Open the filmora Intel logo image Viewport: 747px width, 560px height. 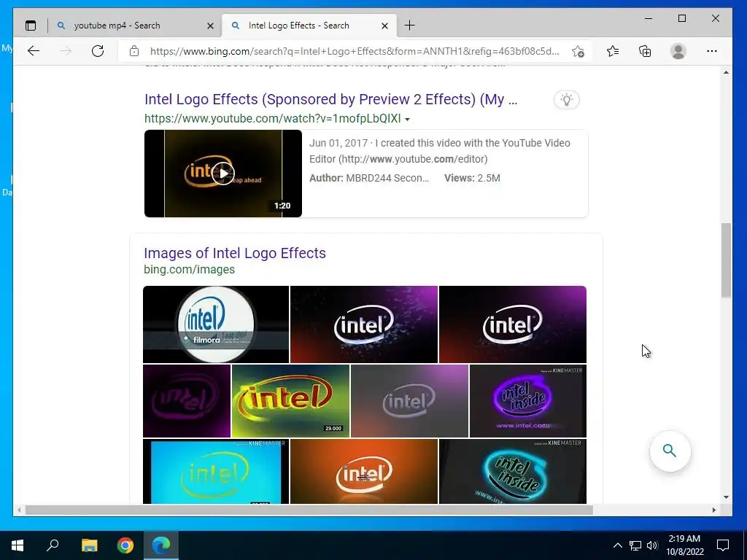click(216, 324)
